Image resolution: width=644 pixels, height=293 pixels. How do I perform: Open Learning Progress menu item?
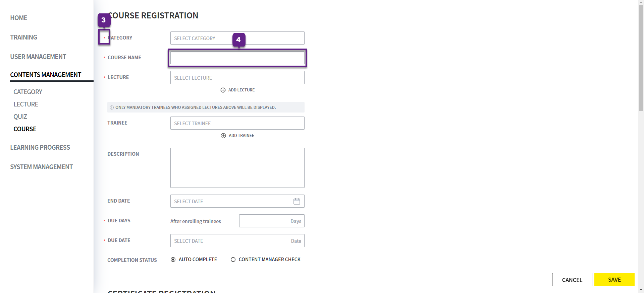[x=40, y=147]
